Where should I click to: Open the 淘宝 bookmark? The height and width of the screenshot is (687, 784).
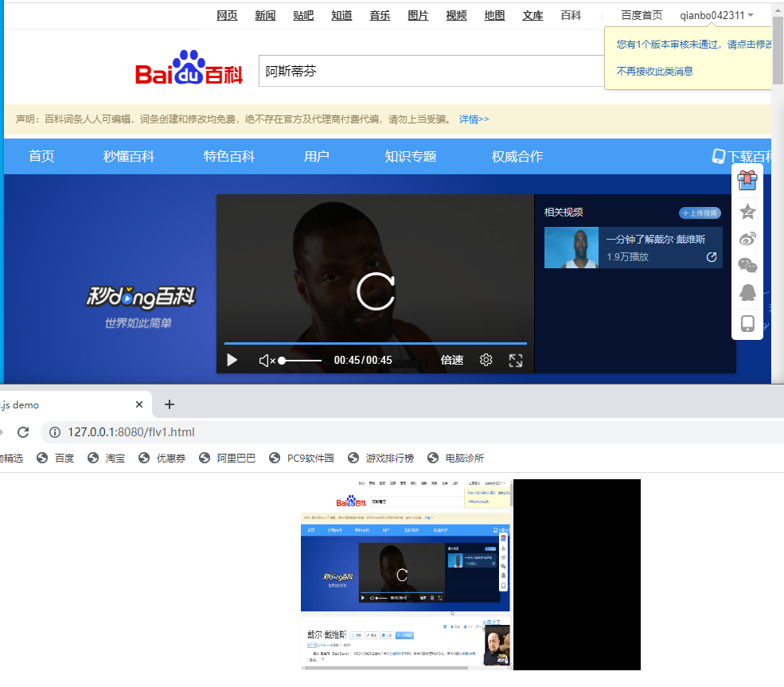(x=106, y=458)
